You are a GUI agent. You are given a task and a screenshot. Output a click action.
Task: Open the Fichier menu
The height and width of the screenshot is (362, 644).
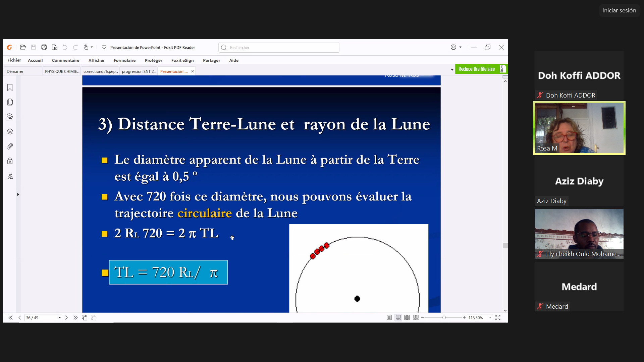tap(14, 60)
